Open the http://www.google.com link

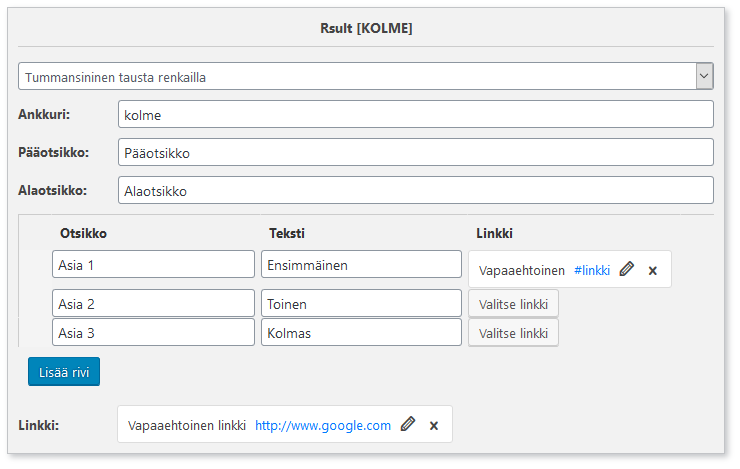click(x=323, y=426)
